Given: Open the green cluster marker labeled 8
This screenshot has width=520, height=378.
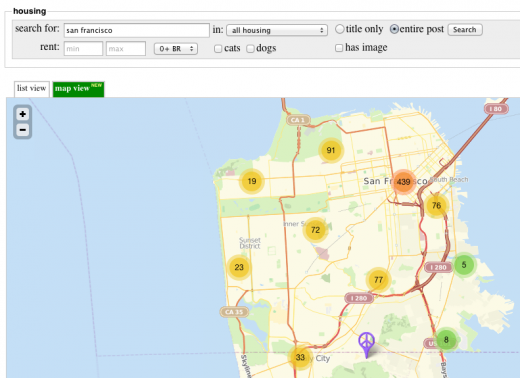Looking at the screenshot, I should (446, 340).
